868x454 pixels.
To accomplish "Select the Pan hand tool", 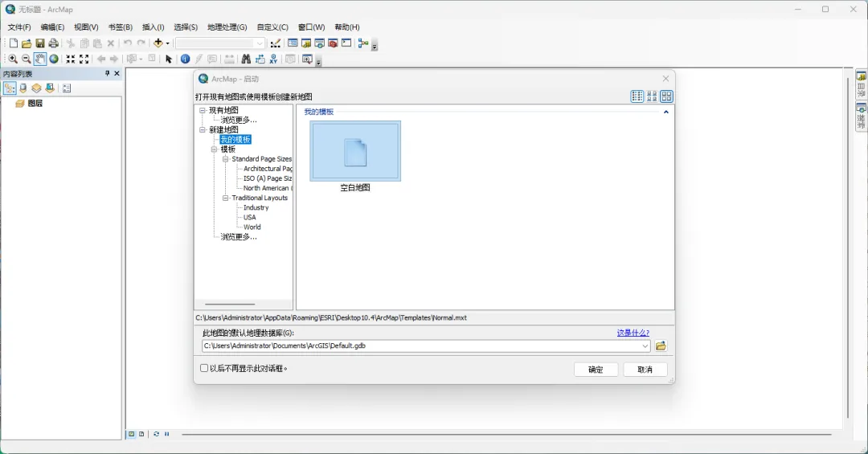I will tap(40, 59).
